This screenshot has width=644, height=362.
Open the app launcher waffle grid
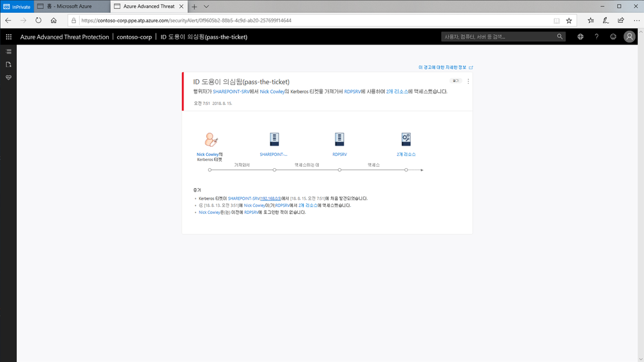pyautogui.click(x=8, y=37)
